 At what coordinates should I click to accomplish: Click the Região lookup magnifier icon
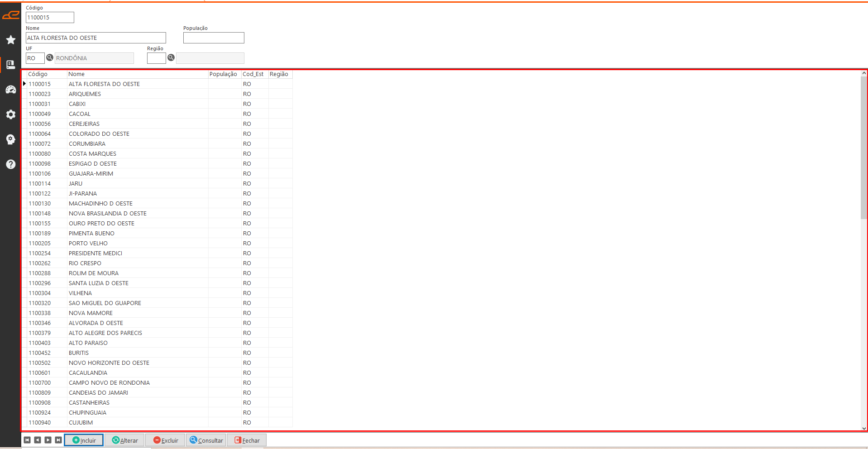tap(171, 57)
